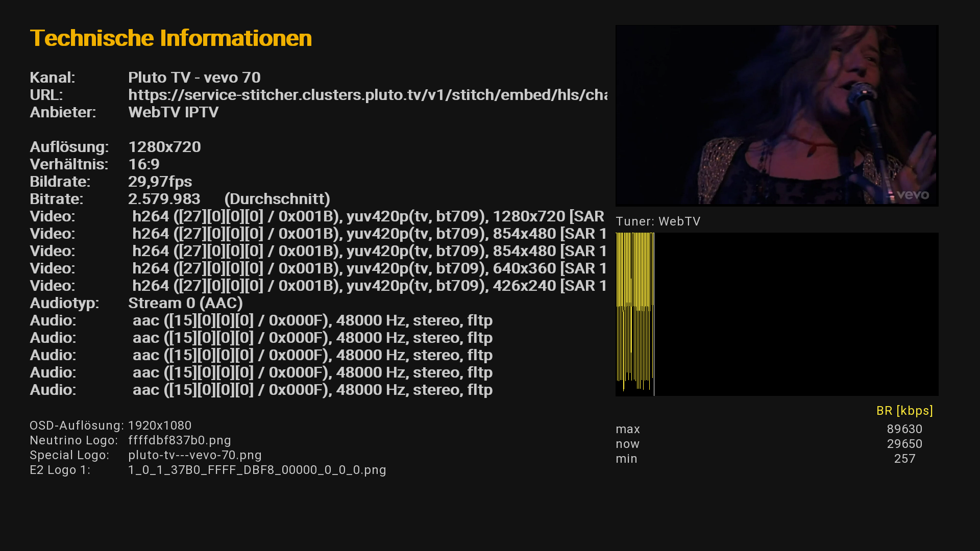
Task: Click the E2 Logo 1 png filename
Action: [257, 470]
